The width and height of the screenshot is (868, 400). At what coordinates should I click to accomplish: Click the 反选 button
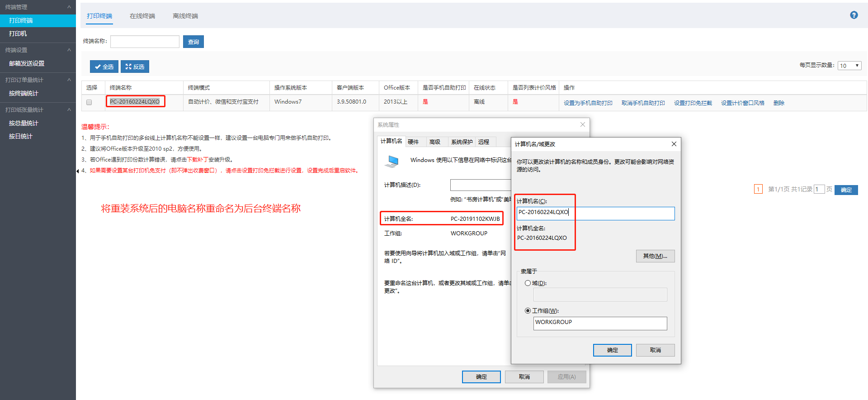[135, 67]
